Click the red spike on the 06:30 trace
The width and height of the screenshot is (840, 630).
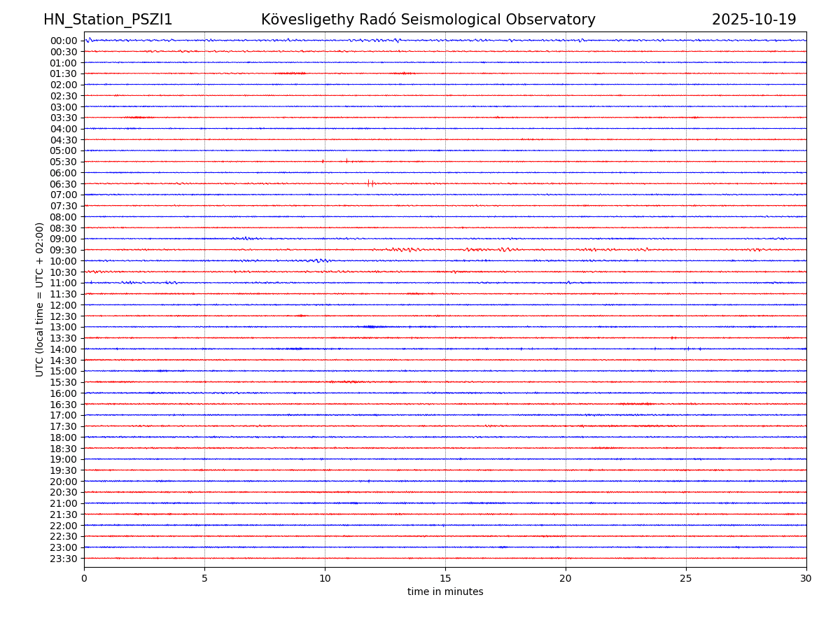coord(369,183)
